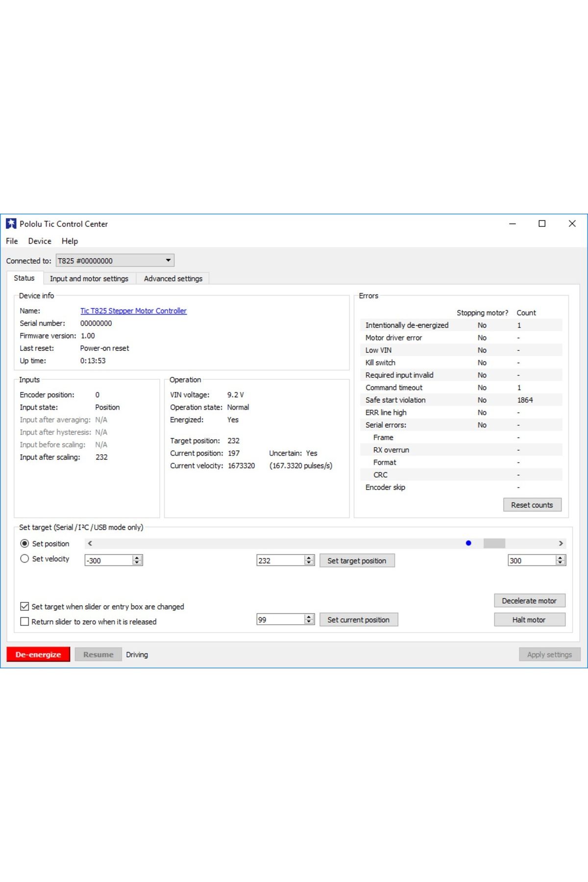Screen dimensions: 588x882
Task: Click the Power-on reset value text
Action: [104, 348]
